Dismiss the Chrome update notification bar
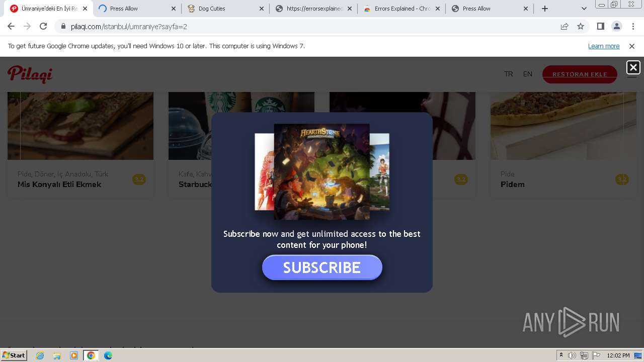644x362 pixels. point(632,46)
